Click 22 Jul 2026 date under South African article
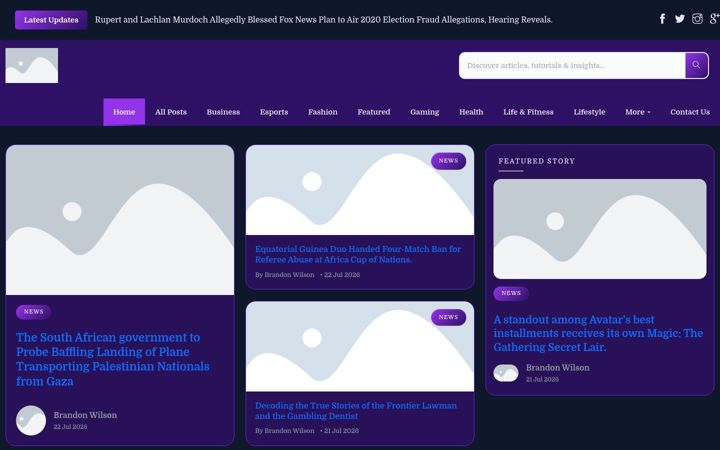The image size is (720, 450). (x=70, y=427)
